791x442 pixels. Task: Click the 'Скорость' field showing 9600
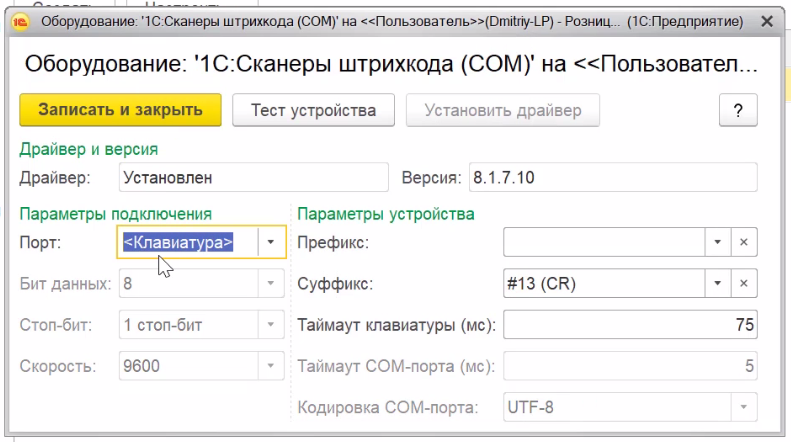pyautogui.click(x=189, y=366)
